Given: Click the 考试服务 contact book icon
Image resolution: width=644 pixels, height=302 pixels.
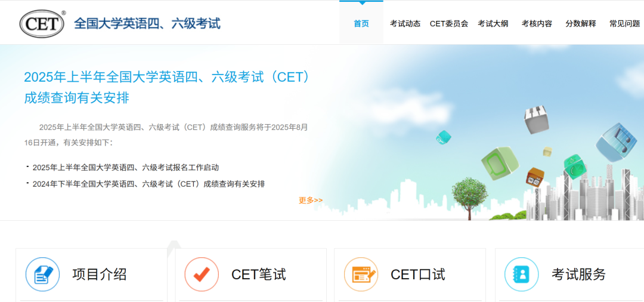Looking at the screenshot, I should point(522,275).
